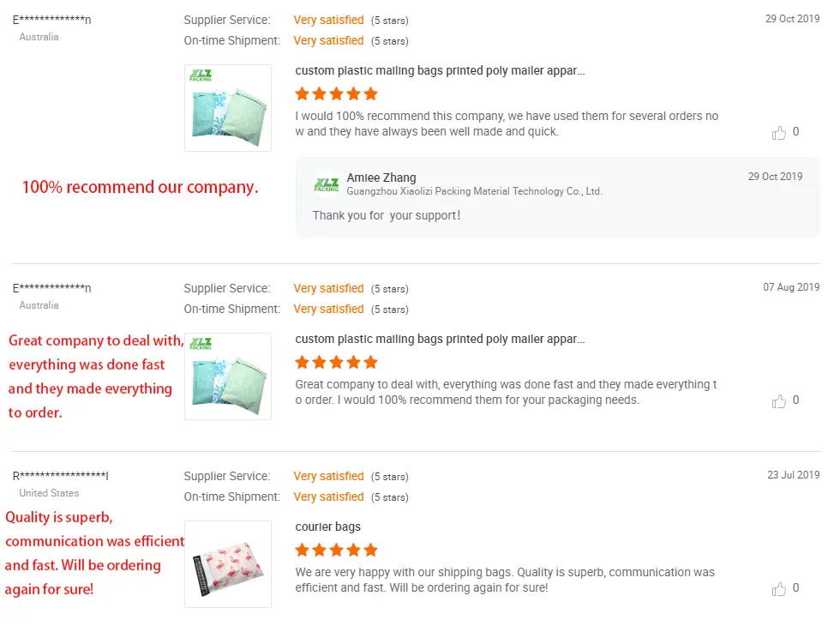The width and height of the screenshot is (840, 626).
Task: Click star rating of courier bags review
Action: (336, 550)
